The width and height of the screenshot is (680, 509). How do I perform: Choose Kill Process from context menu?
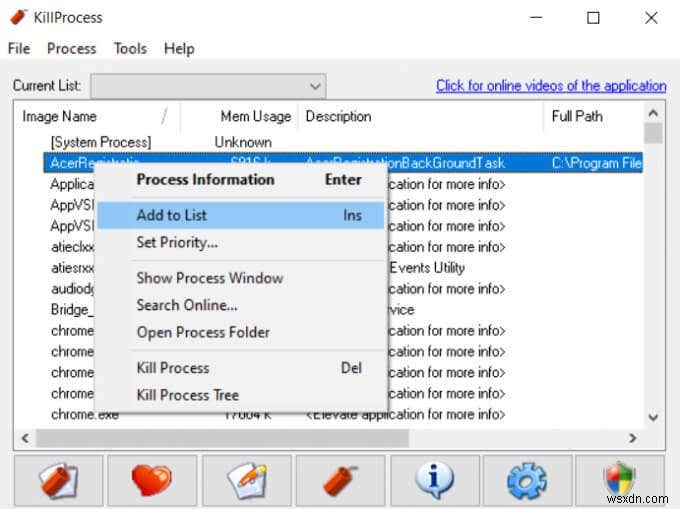[241, 368]
